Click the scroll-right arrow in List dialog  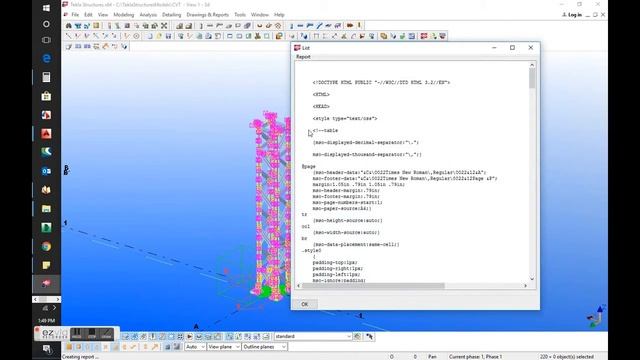coord(525,286)
